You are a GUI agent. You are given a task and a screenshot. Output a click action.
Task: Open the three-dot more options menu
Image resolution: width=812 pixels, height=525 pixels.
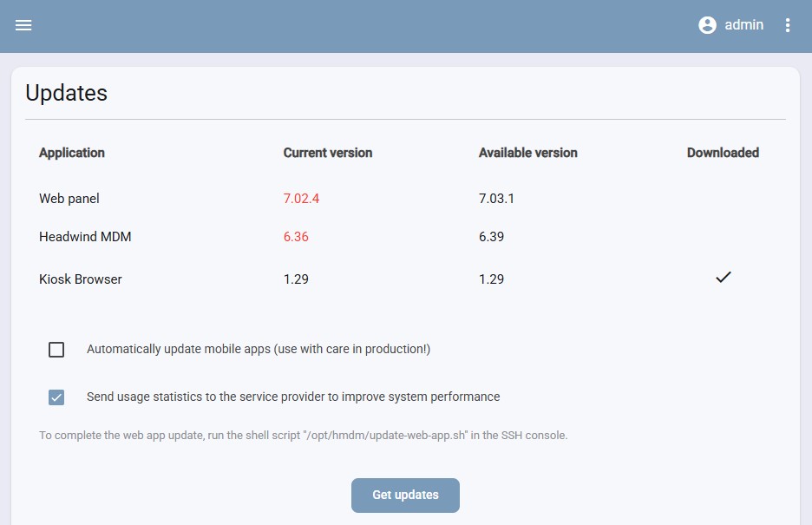[787, 25]
